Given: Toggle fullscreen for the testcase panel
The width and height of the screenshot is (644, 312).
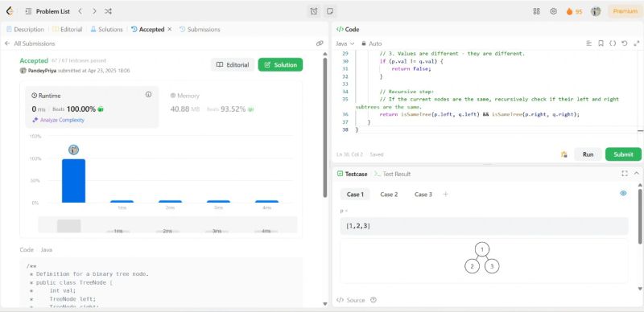Looking at the screenshot, I should [625, 174].
